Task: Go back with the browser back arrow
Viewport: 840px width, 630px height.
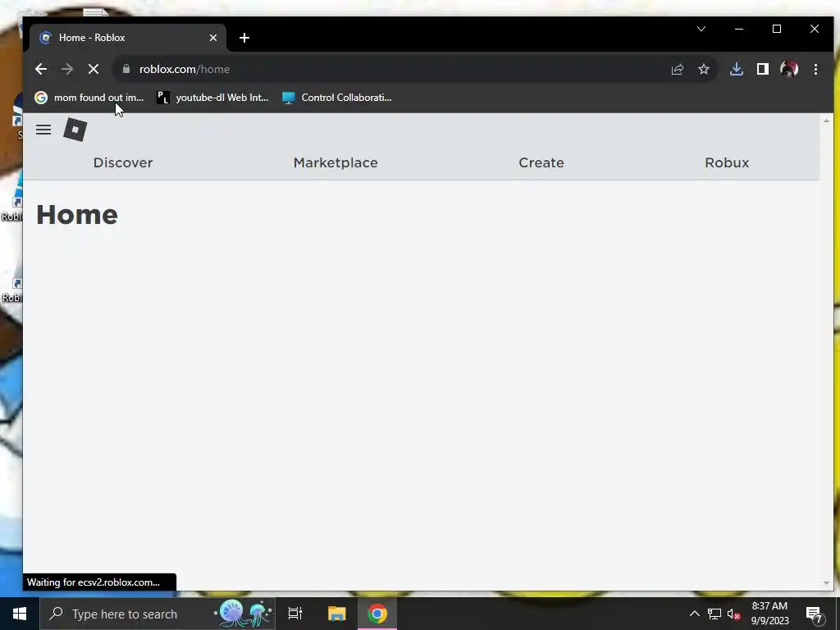Action: 41,69
